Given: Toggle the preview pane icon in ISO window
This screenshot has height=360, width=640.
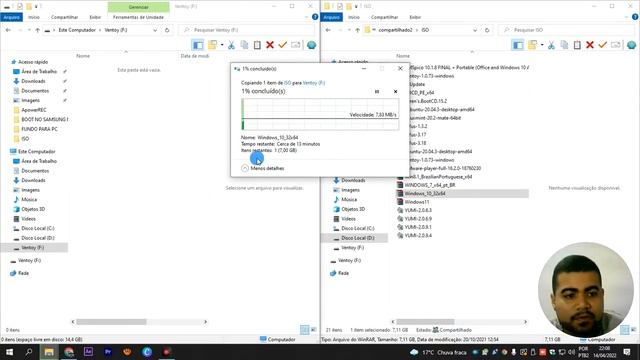Looking at the screenshot, I should [x=518, y=45].
